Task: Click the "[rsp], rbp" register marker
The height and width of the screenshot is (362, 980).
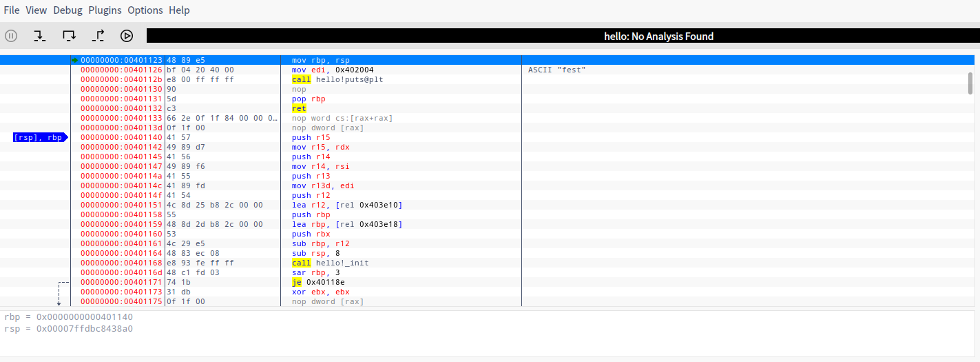Action: [40, 137]
